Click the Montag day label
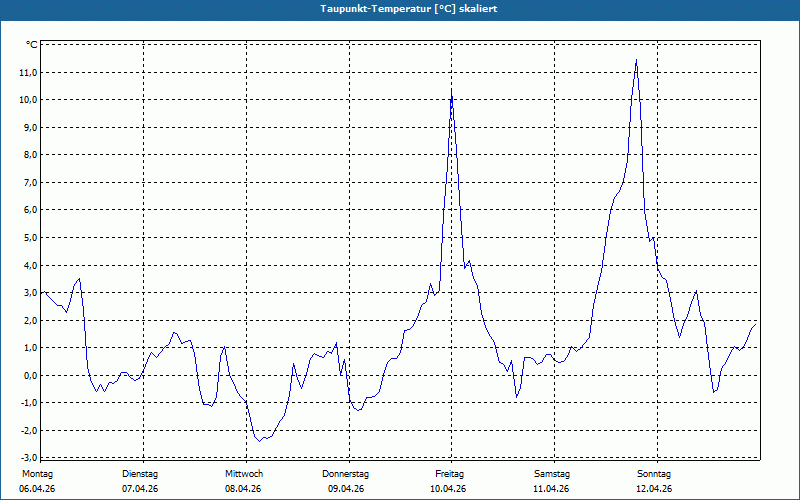Viewport: 800px width, 500px height. coord(37,474)
